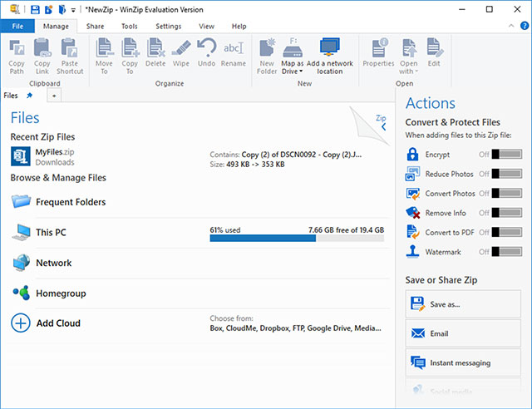
Task: Click the Email envelope icon
Action: [417, 333]
